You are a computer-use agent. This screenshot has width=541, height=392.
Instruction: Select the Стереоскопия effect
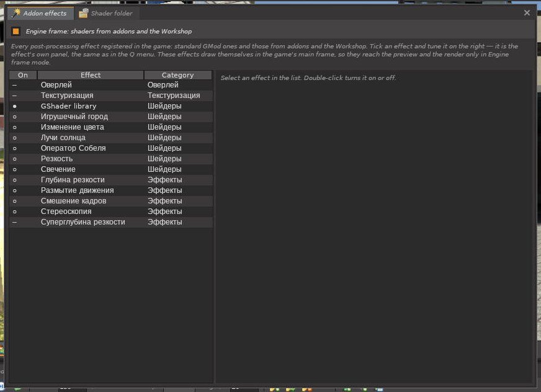tap(111, 212)
